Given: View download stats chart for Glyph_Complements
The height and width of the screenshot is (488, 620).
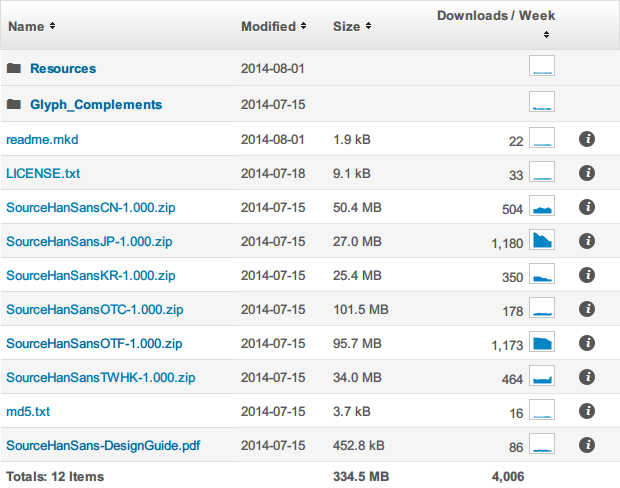Looking at the screenshot, I should 542,102.
